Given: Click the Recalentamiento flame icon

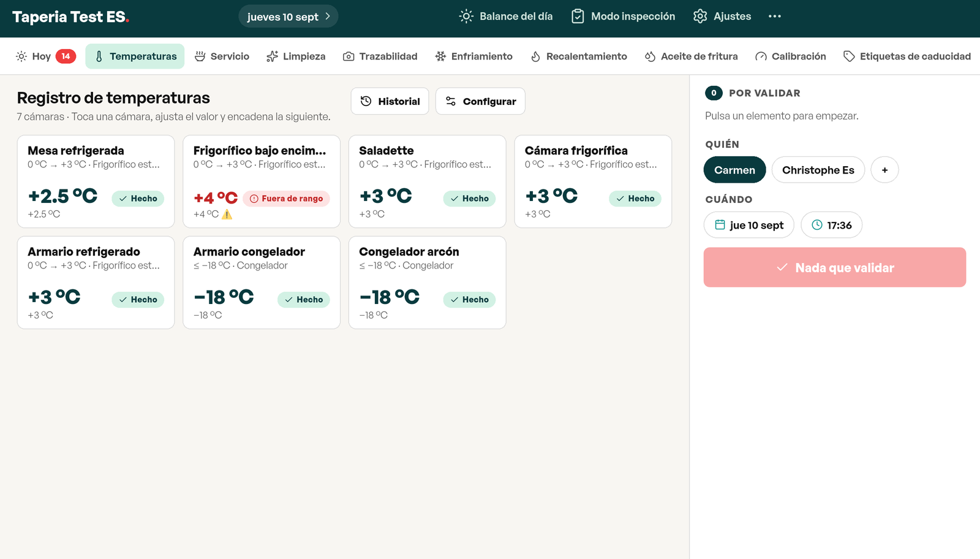Looking at the screenshot, I should [535, 56].
